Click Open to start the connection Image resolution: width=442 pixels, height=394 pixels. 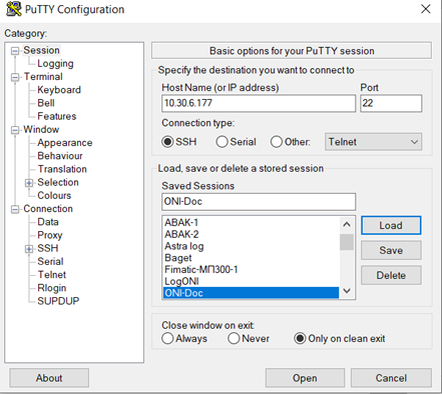[305, 378]
